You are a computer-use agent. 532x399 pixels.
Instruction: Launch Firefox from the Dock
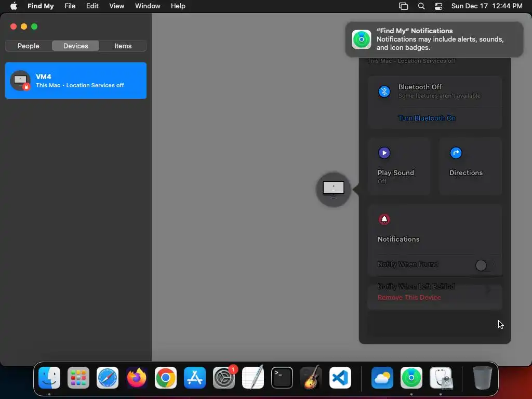(x=137, y=378)
